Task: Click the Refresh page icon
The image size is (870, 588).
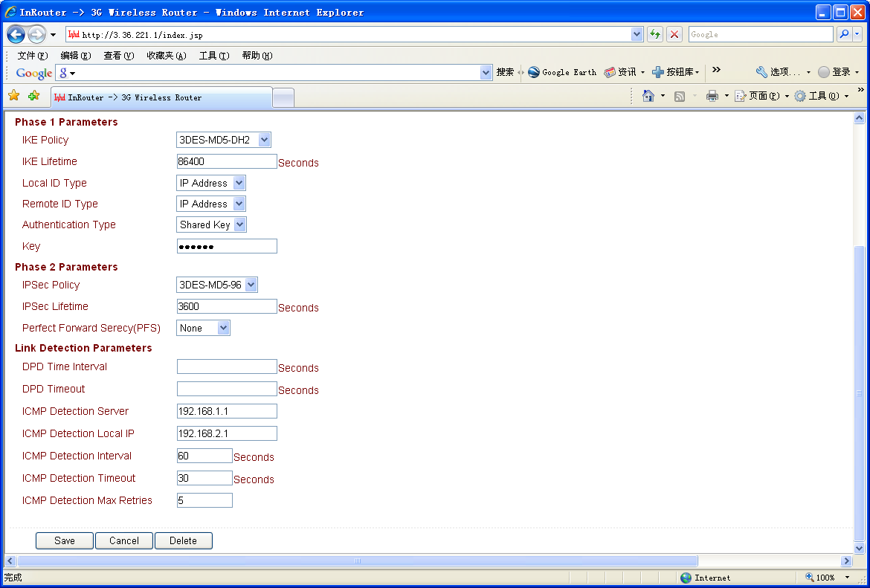Action: [x=655, y=34]
